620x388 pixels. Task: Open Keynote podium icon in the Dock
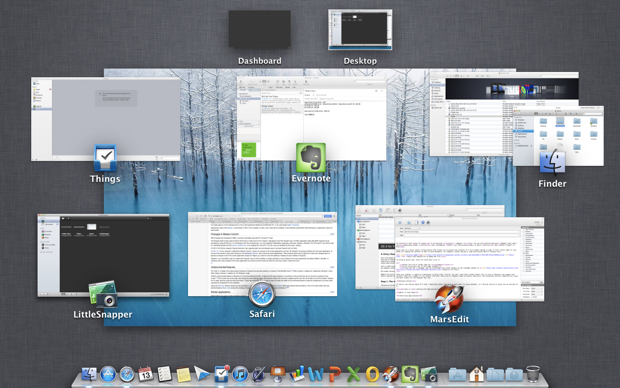click(x=278, y=374)
